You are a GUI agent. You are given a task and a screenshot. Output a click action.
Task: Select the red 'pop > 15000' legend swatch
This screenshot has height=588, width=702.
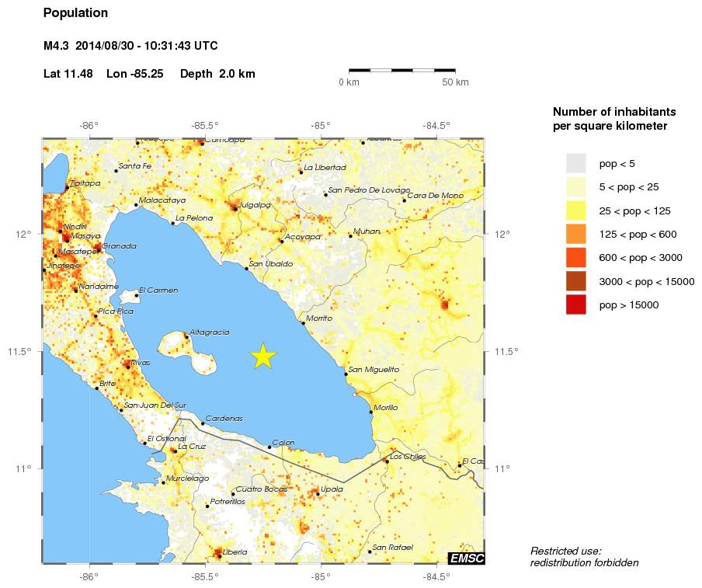575,305
